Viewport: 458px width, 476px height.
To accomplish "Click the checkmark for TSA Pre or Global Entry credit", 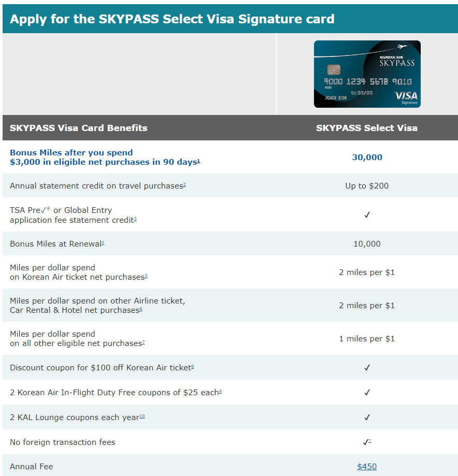I will 367,214.
